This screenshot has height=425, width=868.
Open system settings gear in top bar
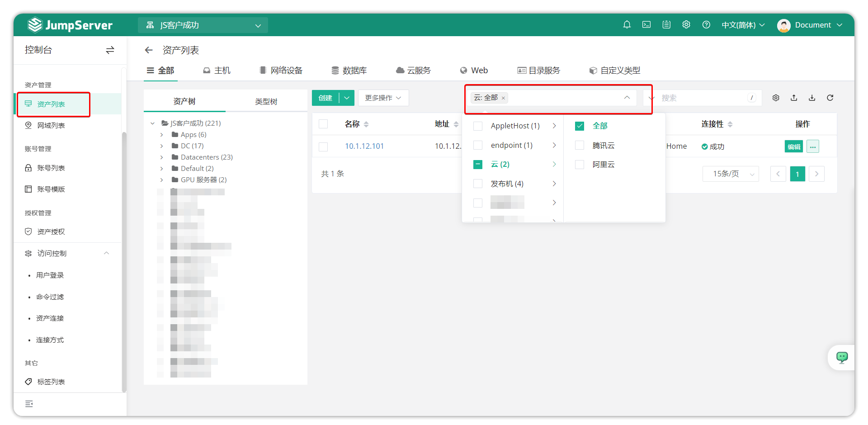686,25
